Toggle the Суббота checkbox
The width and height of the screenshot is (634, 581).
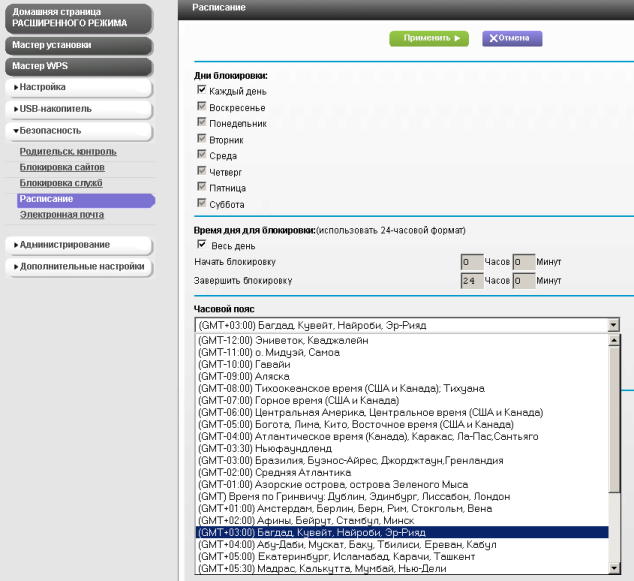point(201,203)
